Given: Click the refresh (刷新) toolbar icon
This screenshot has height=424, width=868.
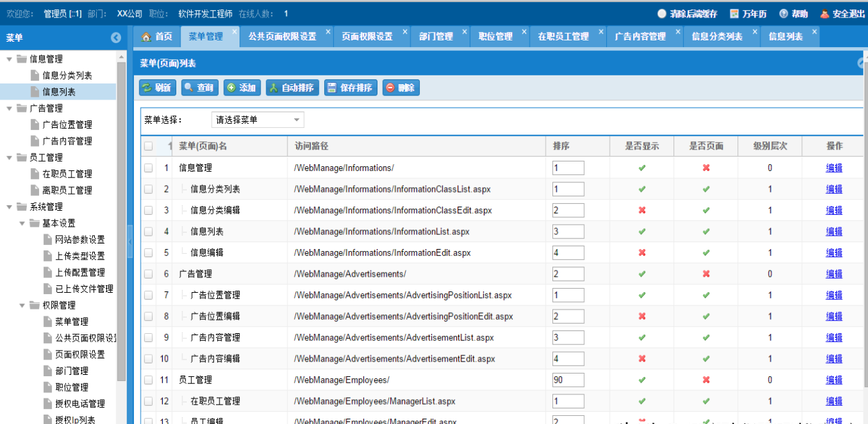Looking at the screenshot, I should click(147, 87).
